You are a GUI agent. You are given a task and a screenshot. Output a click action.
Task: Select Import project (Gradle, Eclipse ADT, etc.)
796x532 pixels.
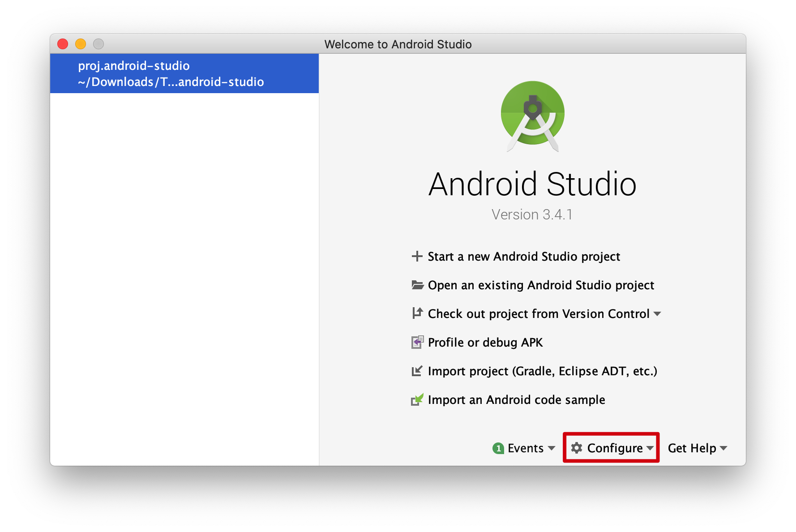pos(543,371)
